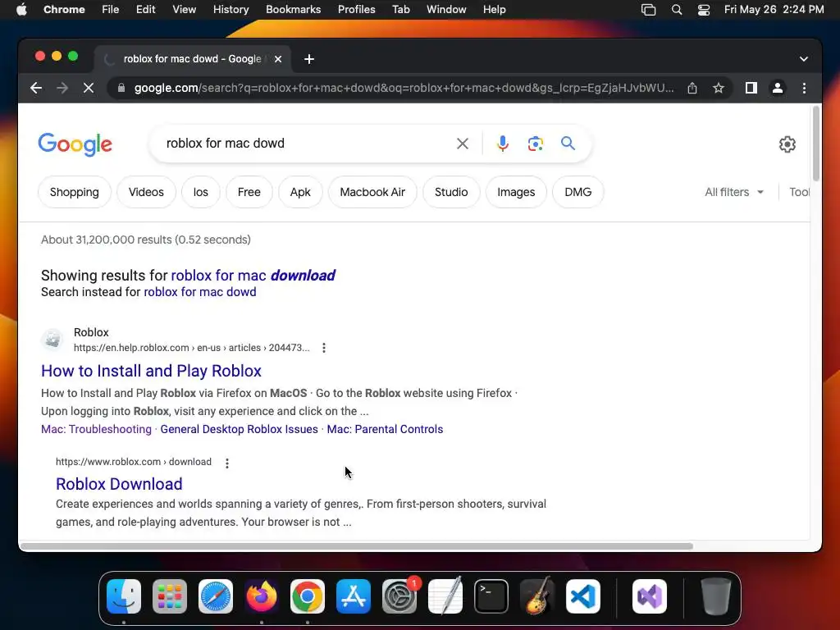The width and height of the screenshot is (840, 630).
Task: Open the options dots beside the roblox.com download result
Action: click(x=227, y=463)
